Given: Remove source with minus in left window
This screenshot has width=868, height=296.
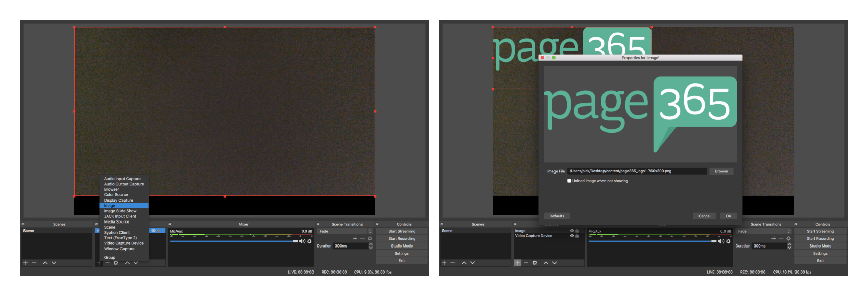Looking at the screenshot, I should (107, 263).
